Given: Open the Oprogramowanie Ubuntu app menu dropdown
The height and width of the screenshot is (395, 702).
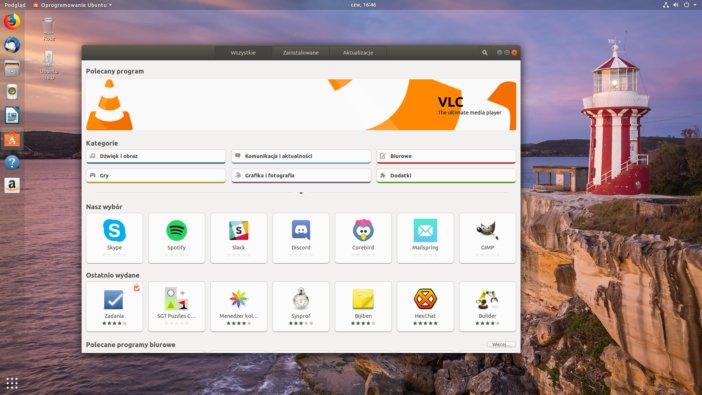Looking at the screenshot, I should pyautogui.click(x=73, y=5).
